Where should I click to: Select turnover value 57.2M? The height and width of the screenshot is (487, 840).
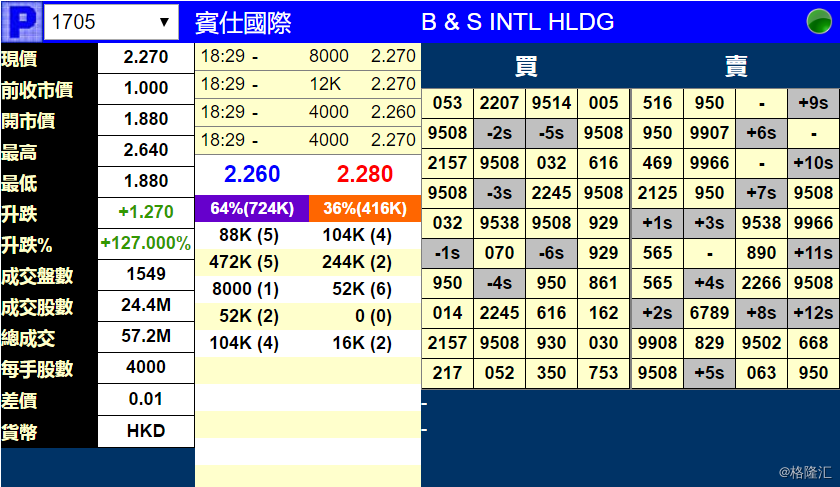146,336
